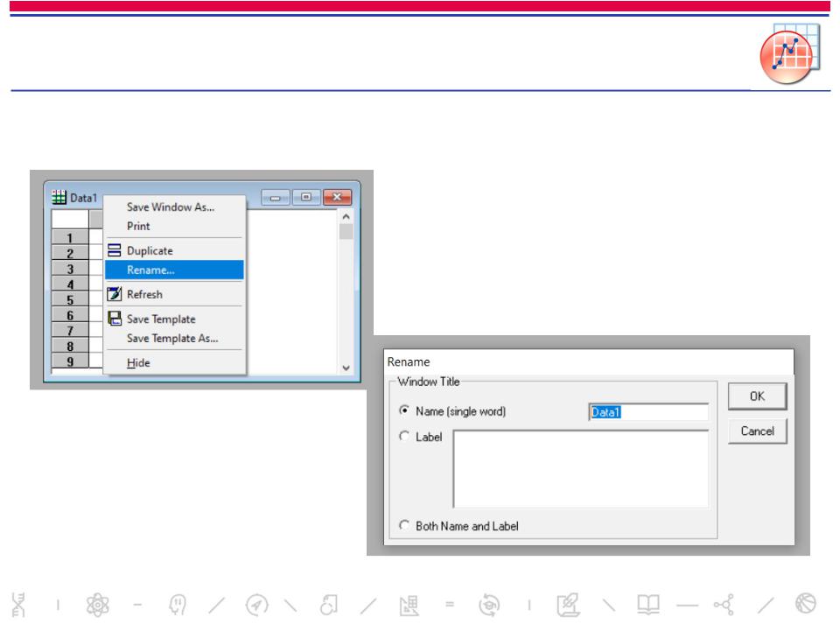Select row header 1 in worksheet
The width and height of the screenshot is (840, 624).
70,237
